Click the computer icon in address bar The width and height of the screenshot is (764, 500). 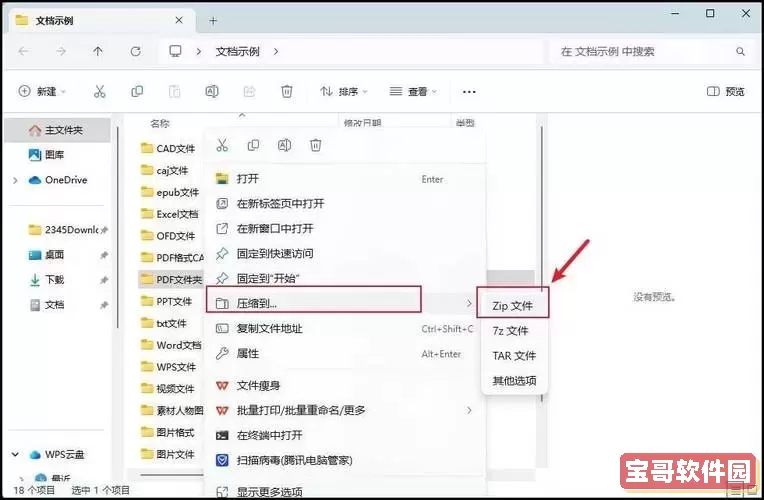(175, 51)
